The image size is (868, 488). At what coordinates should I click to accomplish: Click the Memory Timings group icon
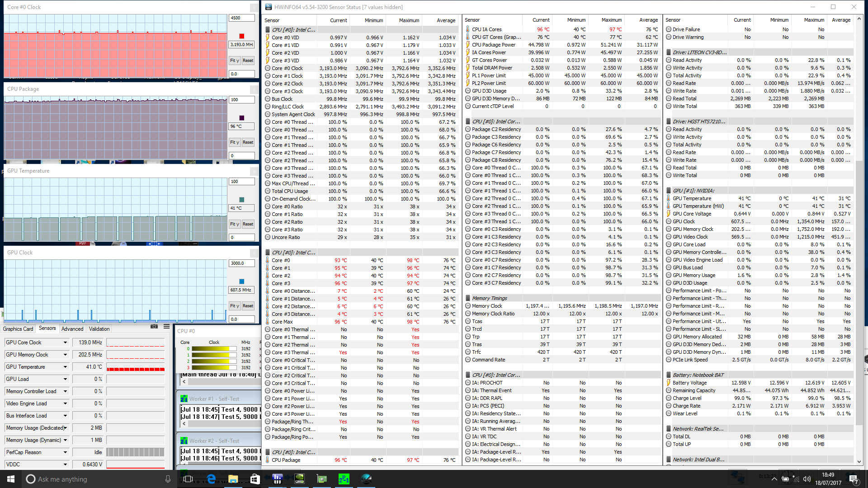[x=468, y=298]
